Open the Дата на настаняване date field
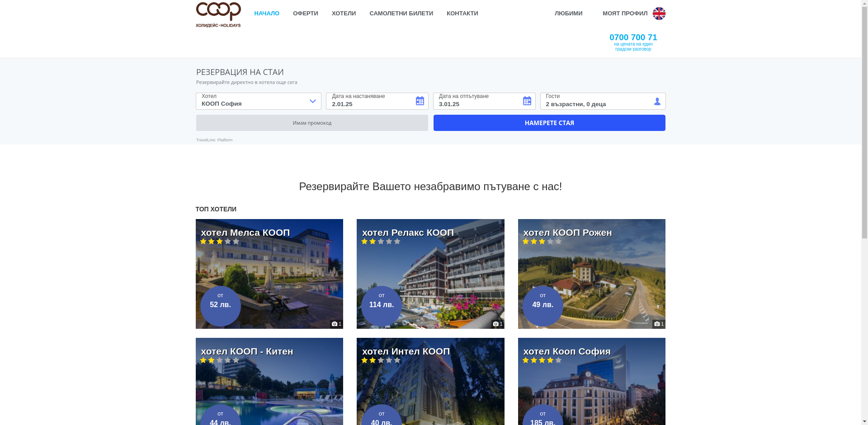Viewport: 868px width, 425px height. 371,101
